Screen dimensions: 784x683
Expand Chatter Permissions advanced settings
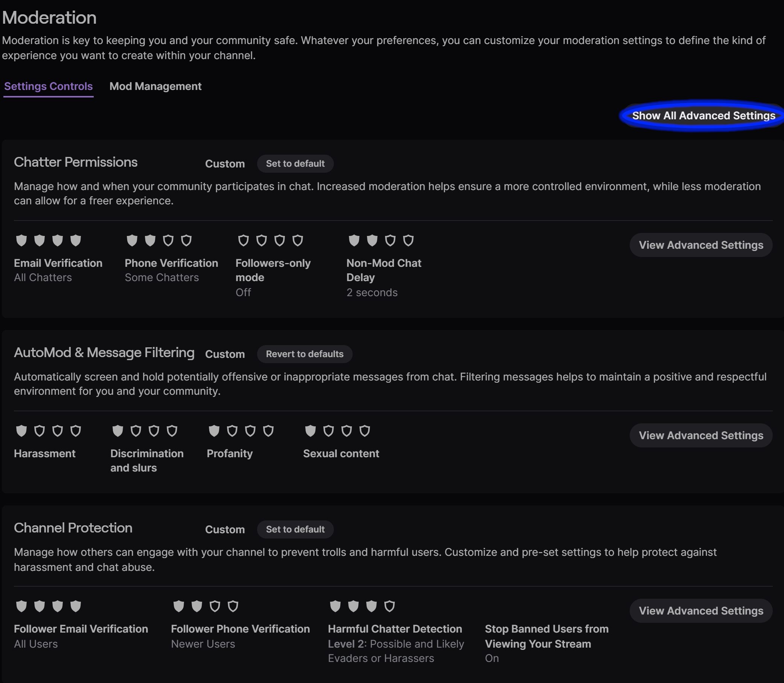[700, 245]
